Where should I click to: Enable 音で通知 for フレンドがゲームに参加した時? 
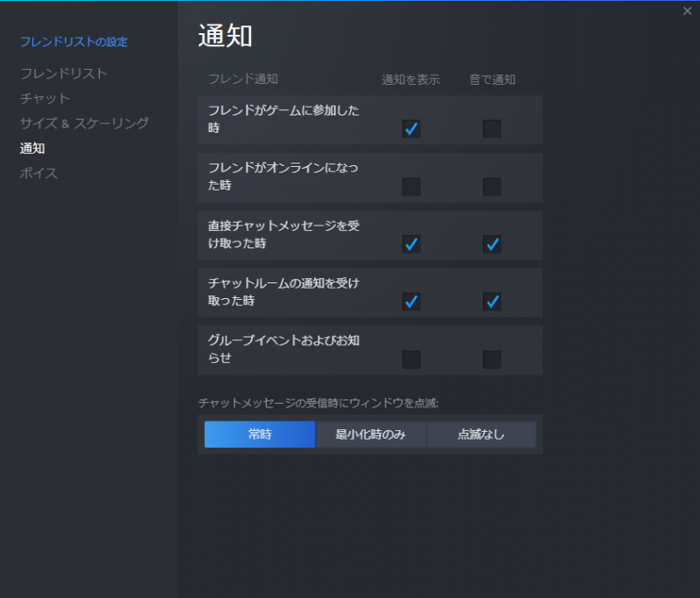492,129
